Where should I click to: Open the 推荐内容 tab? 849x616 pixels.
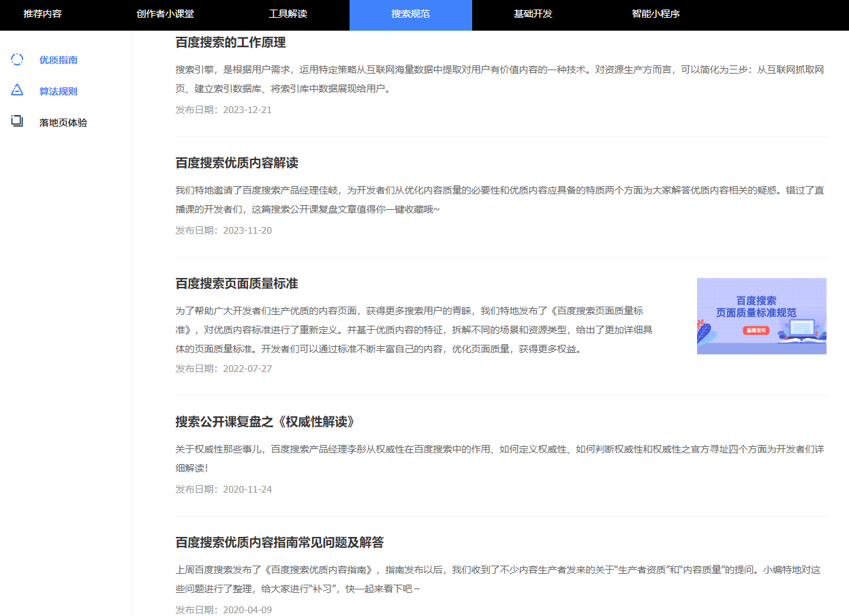coord(42,14)
